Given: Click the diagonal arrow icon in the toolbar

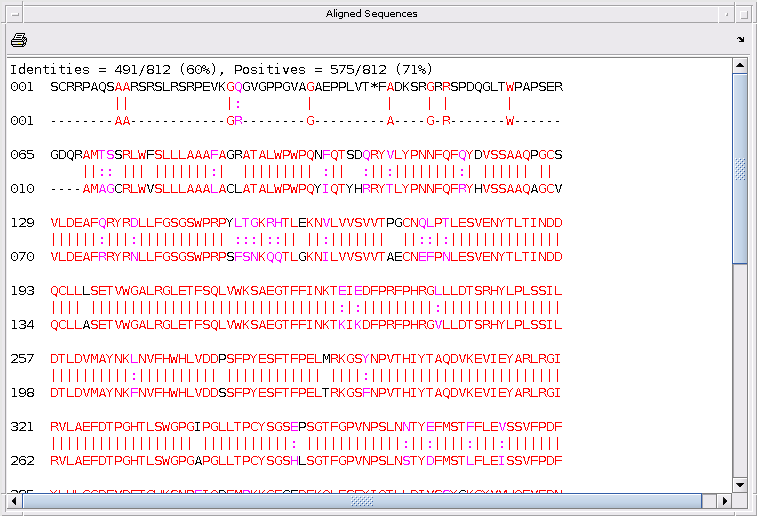Looking at the screenshot, I should (x=741, y=40).
